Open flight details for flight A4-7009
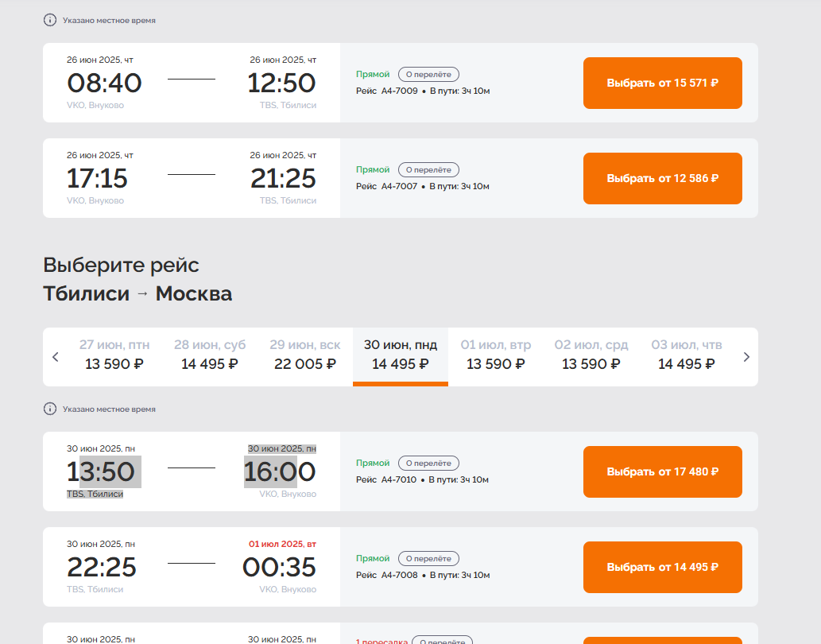Image resolution: width=821 pixels, height=644 pixels. tap(428, 75)
